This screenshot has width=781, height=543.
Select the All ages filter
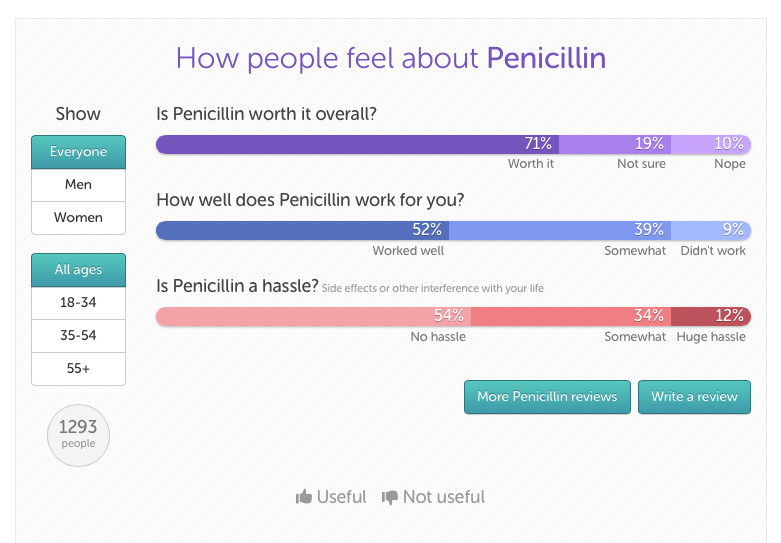(78, 270)
